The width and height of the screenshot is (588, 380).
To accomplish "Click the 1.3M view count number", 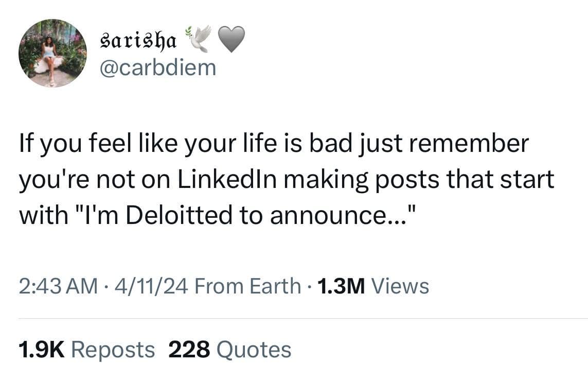I will pos(341,286).
